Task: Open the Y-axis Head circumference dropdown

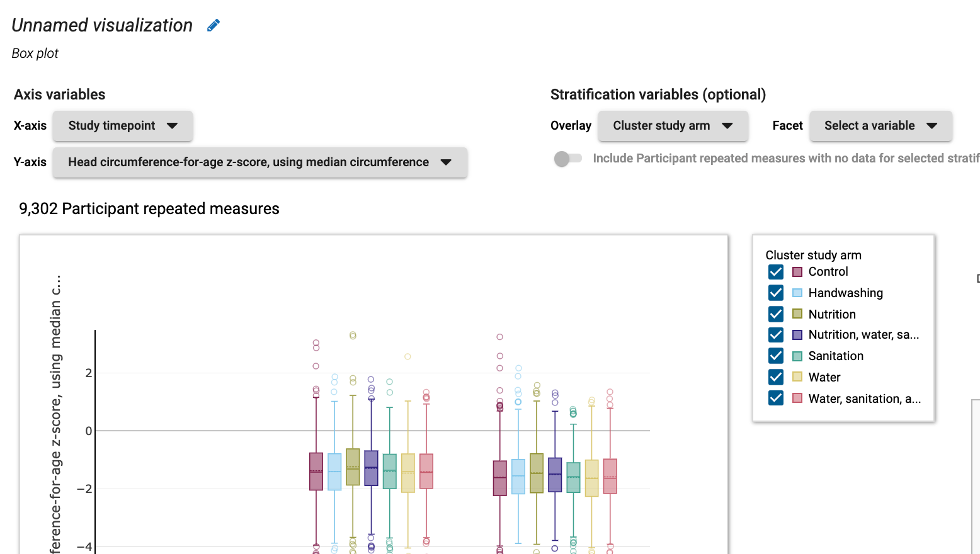Action: tap(260, 162)
